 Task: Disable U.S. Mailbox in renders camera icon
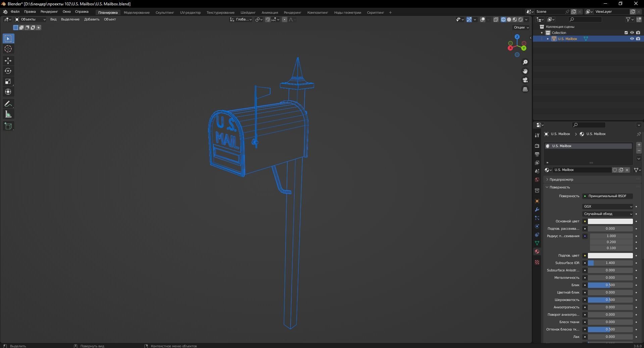click(638, 39)
